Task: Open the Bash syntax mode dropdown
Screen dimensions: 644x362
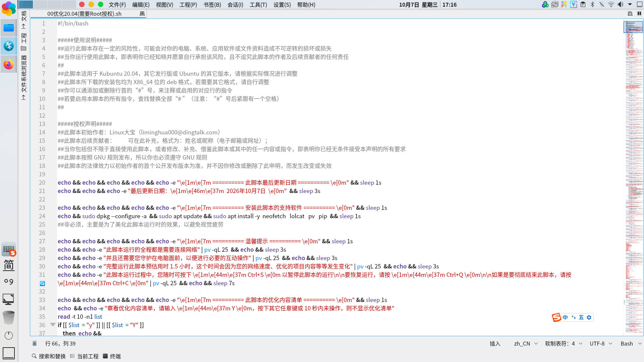Action: click(x=631, y=344)
